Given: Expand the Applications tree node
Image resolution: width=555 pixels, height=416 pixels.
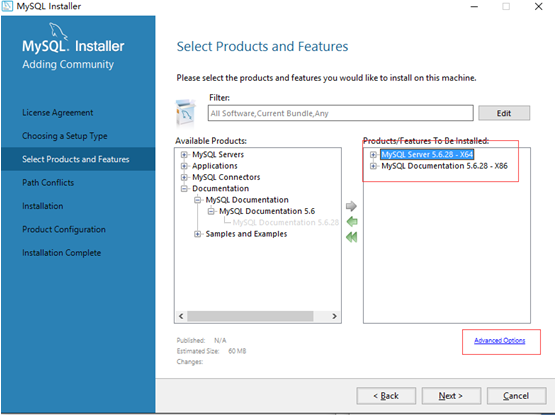Looking at the screenshot, I should coord(184,166).
